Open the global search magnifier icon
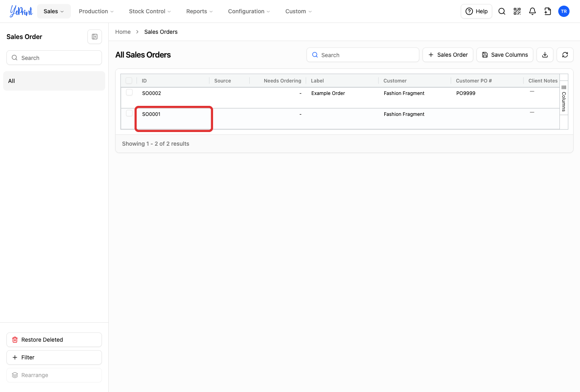 (x=502, y=11)
